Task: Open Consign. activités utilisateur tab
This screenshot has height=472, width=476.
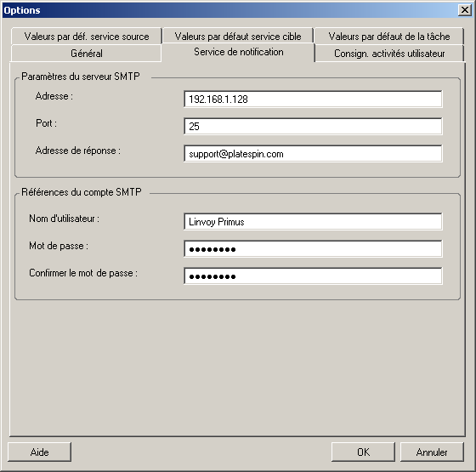Action: pos(389,54)
